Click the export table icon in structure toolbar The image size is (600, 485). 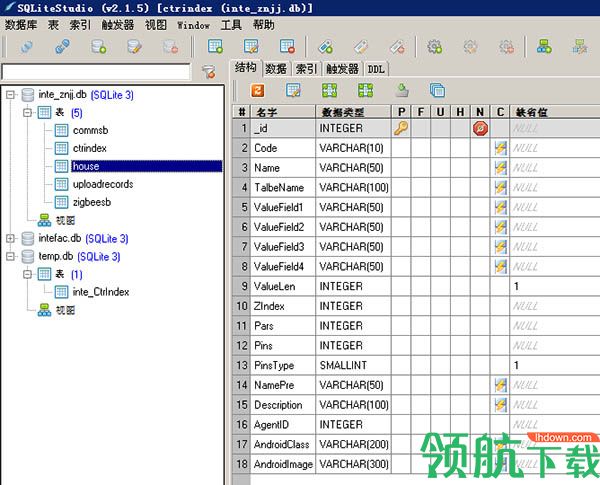(402, 91)
